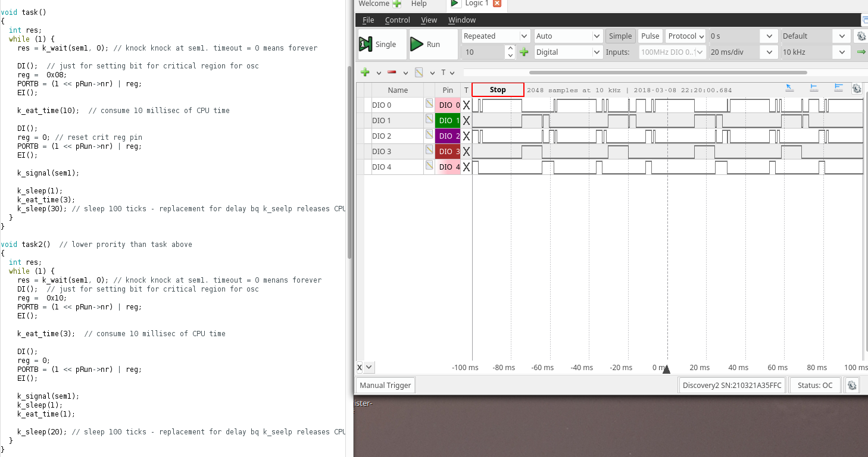
Task: Click the green arrow beside 10 kHz
Action: pyautogui.click(x=861, y=52)
